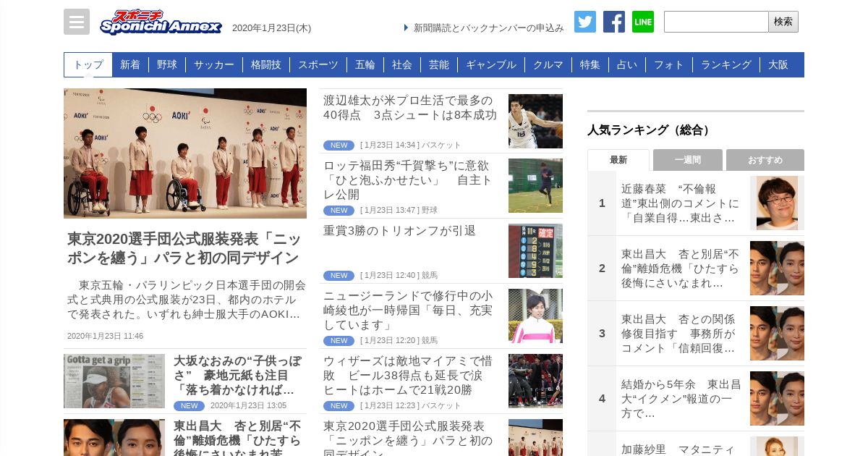Screen dimensions: 868x456
Task: Click the basketball player Watanabe thumbnail
Action: [535, 121]
